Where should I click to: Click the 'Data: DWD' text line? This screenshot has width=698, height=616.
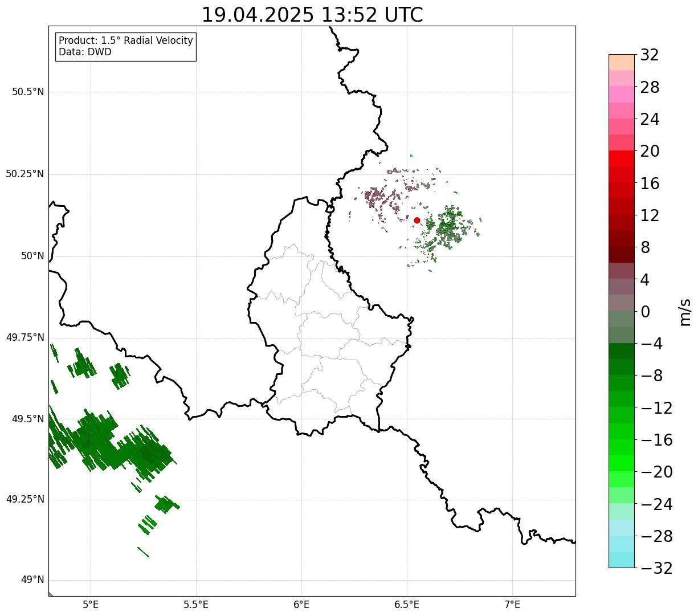tap(85, 52)
